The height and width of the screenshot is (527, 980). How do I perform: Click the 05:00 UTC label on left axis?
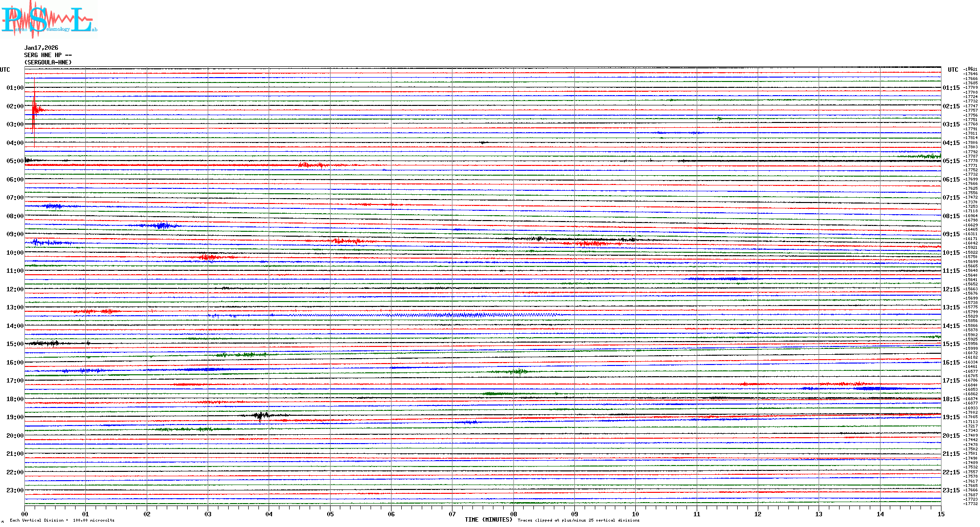(x=15, y=161)
